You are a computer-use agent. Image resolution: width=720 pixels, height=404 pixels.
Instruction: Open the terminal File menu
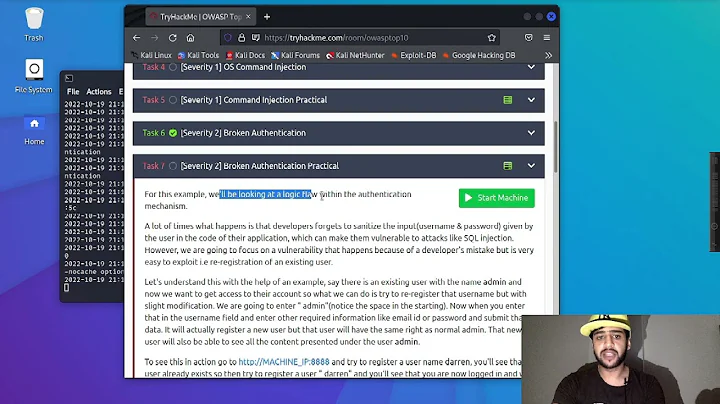pos(73,92)
